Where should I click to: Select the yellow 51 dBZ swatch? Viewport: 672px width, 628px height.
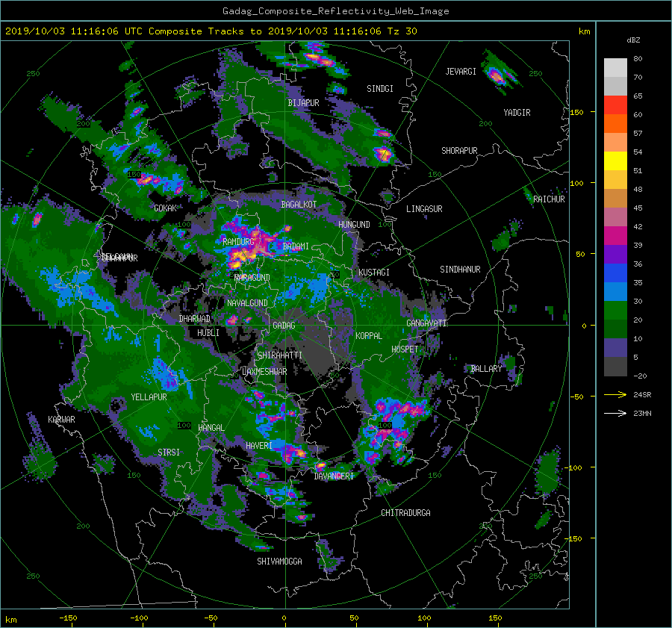615,161
